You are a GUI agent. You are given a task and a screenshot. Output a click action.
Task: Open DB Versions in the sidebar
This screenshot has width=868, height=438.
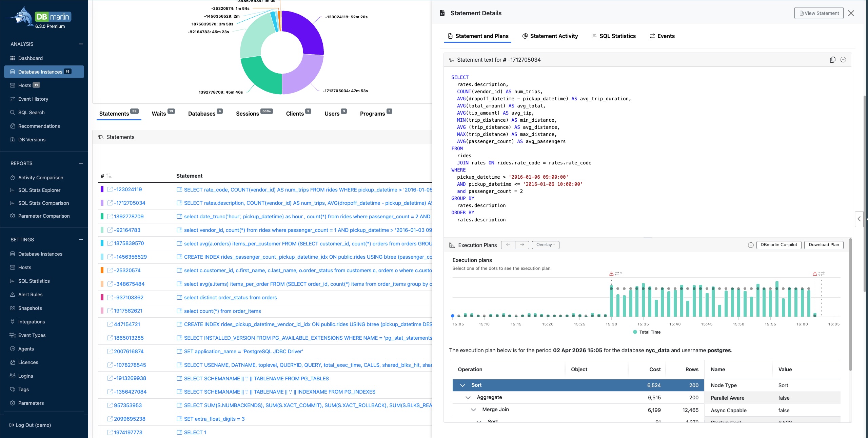pyautogui.click(x=32, y=139)
